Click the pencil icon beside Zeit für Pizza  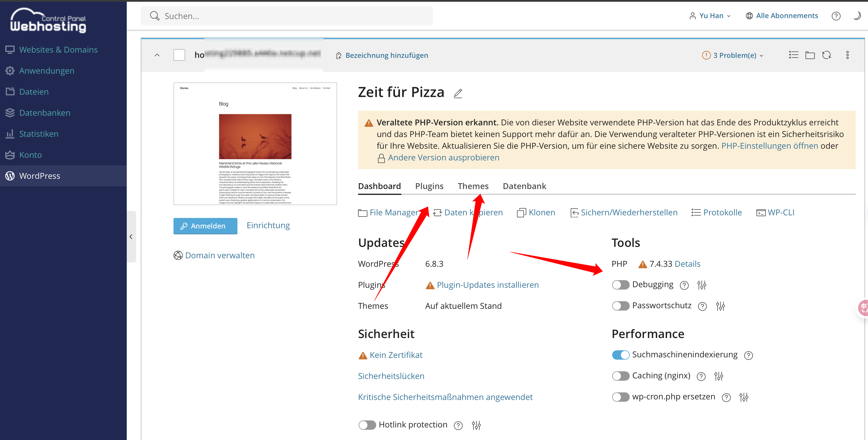pyautogui.click(x=458, y=93)
